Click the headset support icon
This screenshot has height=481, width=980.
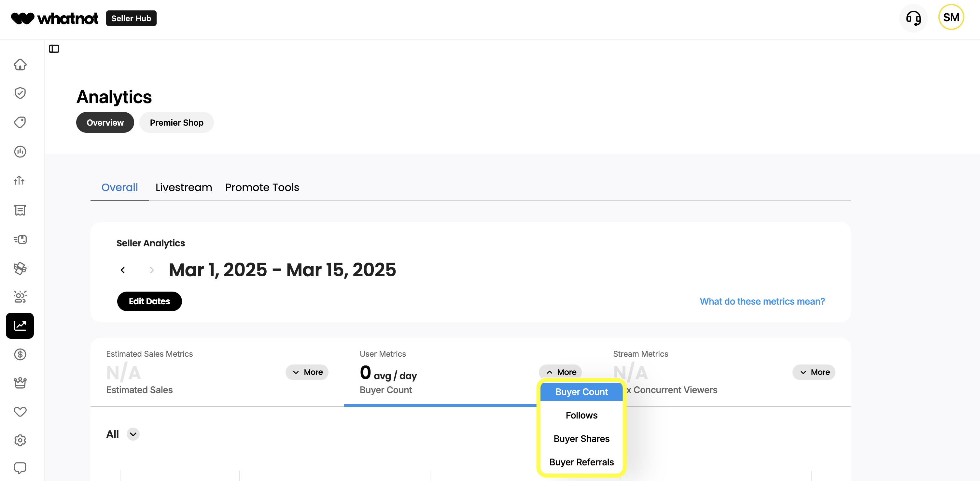click(x=913, y=18)
